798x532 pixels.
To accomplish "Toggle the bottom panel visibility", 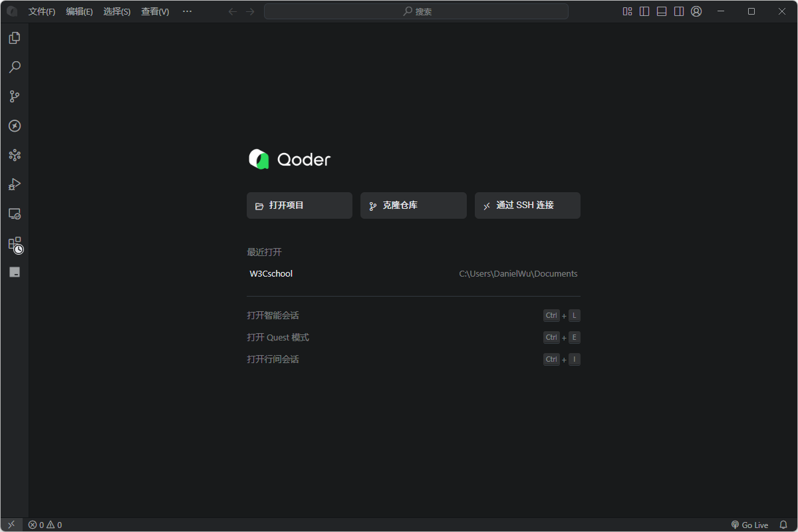I will [x=662, y=11].
